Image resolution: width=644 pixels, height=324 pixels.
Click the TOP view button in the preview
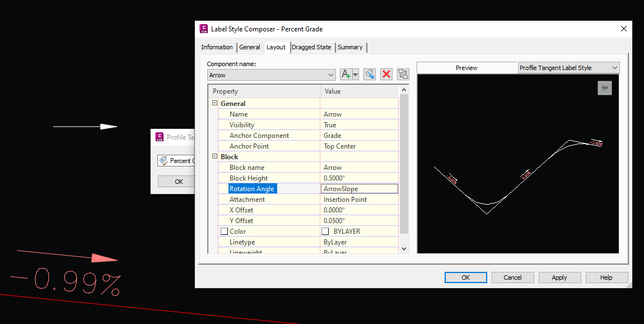[x=605, y=88]
